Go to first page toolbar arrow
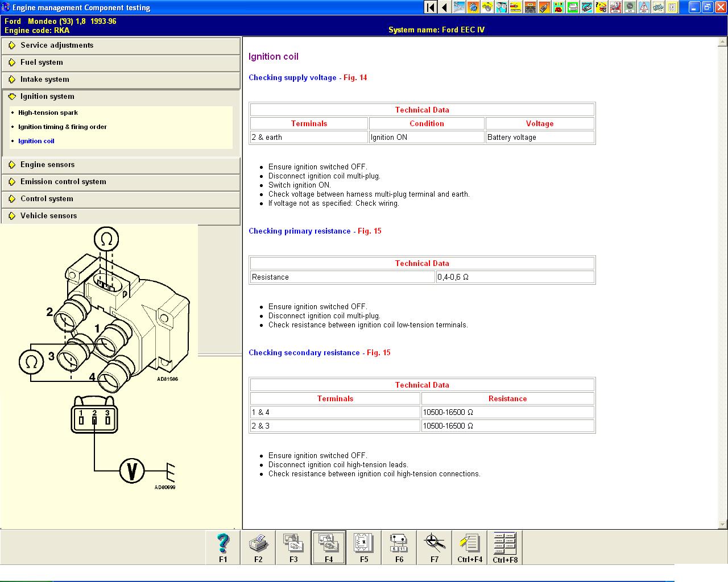 tap(431, 7)
